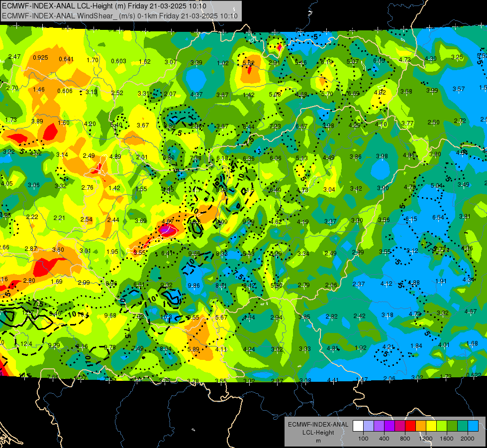The height and width of the screenshot is (448, 487).
Task: Click the wind shear value '0.641'
Action: [66, 59]
